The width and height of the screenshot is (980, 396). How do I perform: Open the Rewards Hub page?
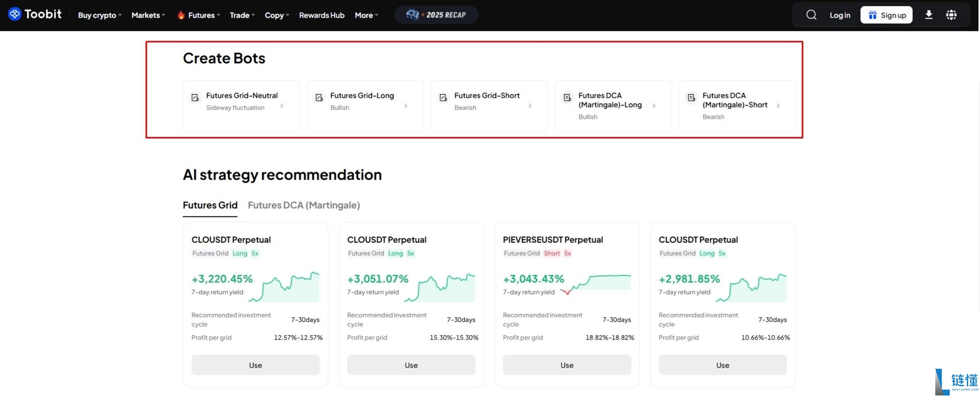[x=321, y=15]
